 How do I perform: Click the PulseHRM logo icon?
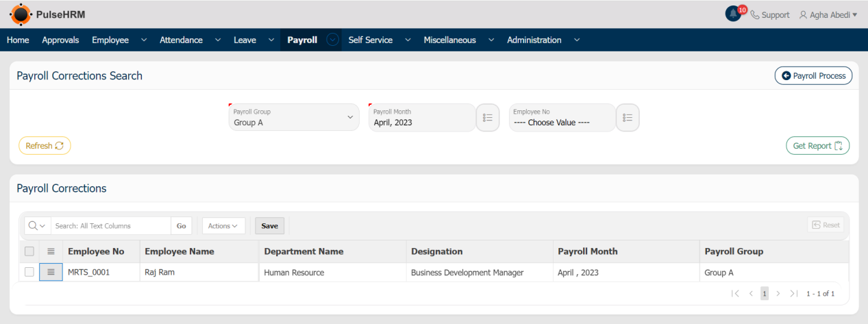pos(21,14)
